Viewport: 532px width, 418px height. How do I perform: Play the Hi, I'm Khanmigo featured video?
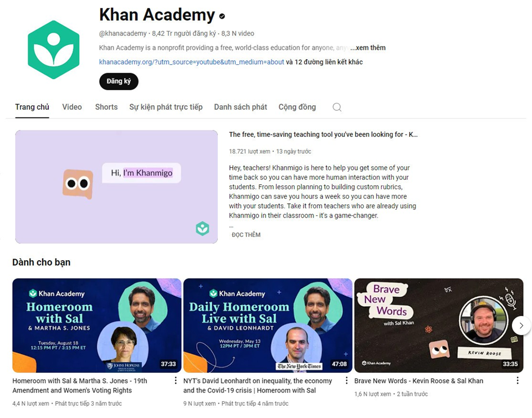click(116, 187)
